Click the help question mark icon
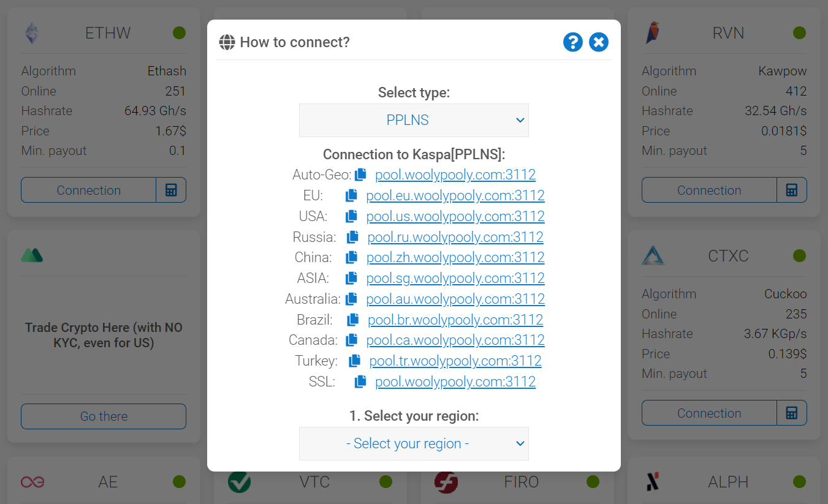Screen dimensions: 828x504 coord(572,42)
